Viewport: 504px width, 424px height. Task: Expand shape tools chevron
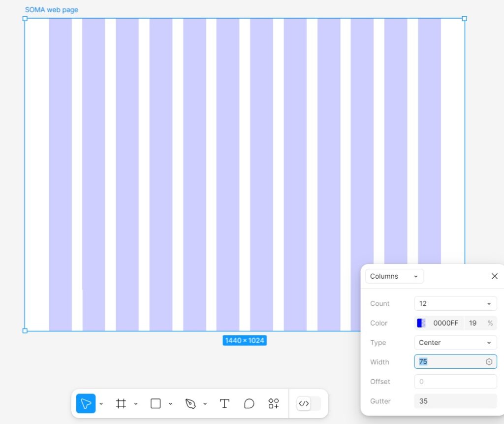pos(170,404)
